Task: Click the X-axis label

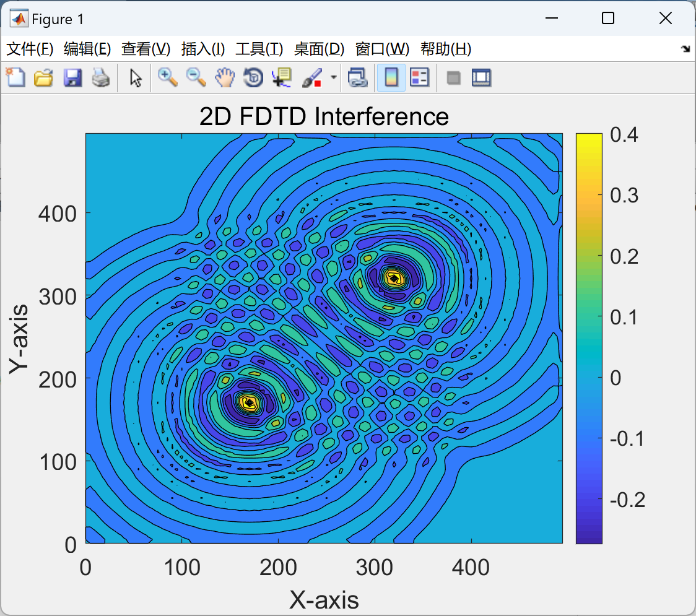Action: click(324, 600)
